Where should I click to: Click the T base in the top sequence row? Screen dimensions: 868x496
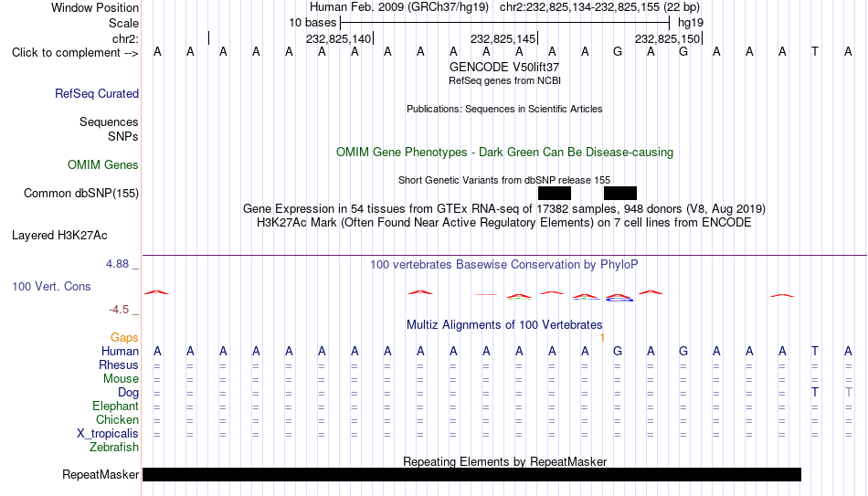tap(815, 51)
